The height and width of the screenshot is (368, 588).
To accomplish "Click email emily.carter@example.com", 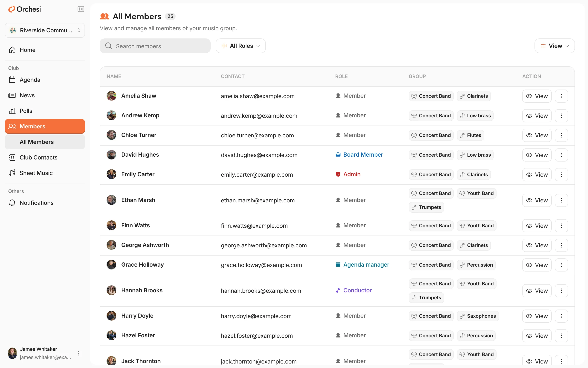I will click(x=257, y=175).
